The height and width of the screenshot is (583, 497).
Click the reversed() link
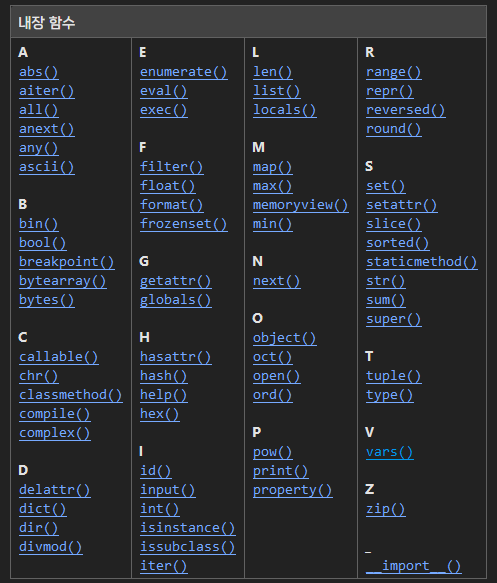click(406, 110)
